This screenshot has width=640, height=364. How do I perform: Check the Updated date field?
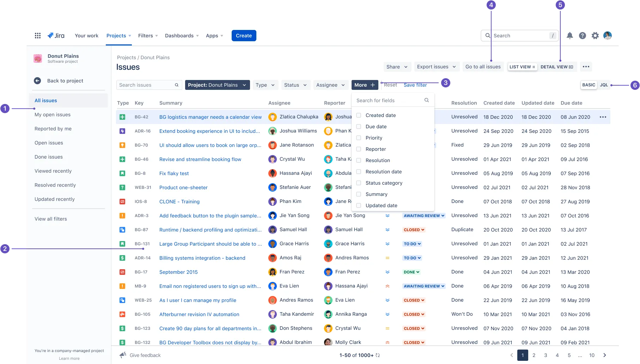pyautogui.click(x=359, y=205)
